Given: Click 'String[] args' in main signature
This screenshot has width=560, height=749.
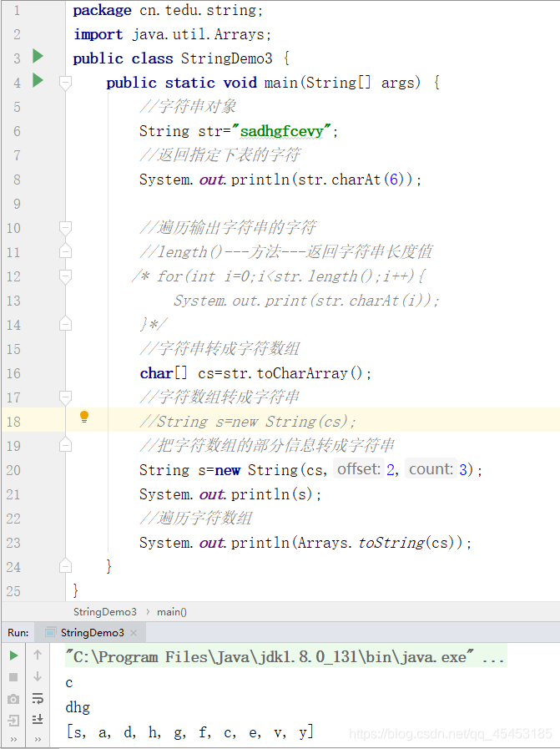Looking at the screenshot, I should click(x=363, y=83).
